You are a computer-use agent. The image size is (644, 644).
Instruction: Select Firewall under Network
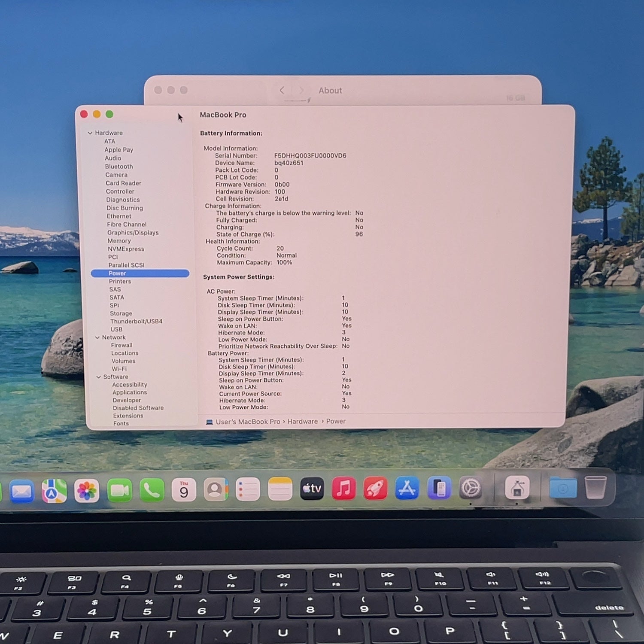point(122,345)
